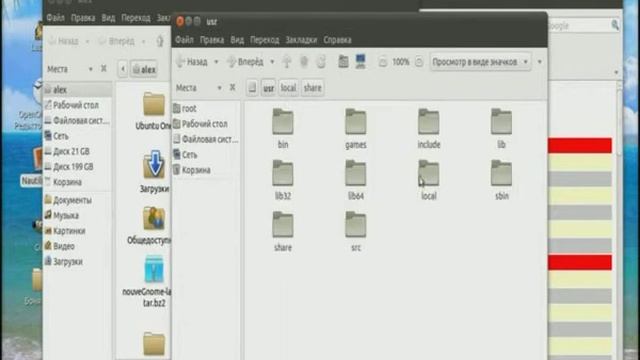This screenshot has height=360, width=640.
Task: Open the games folder
Action: [356, 122]
